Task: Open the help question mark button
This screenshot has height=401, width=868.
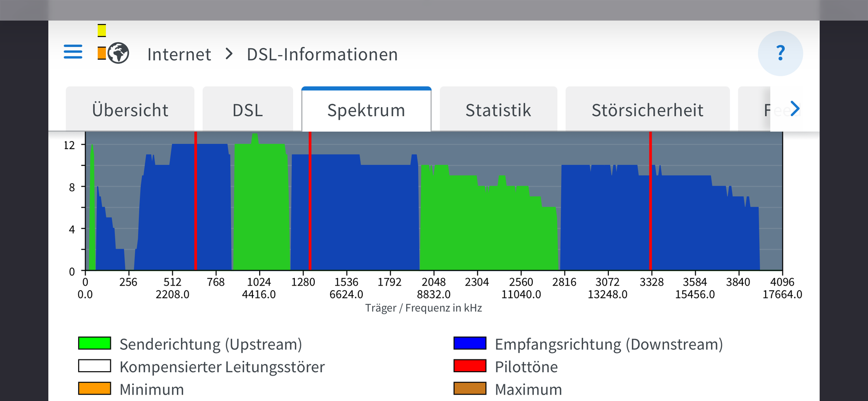Action: pyautogui.click(x=780, y=53)
